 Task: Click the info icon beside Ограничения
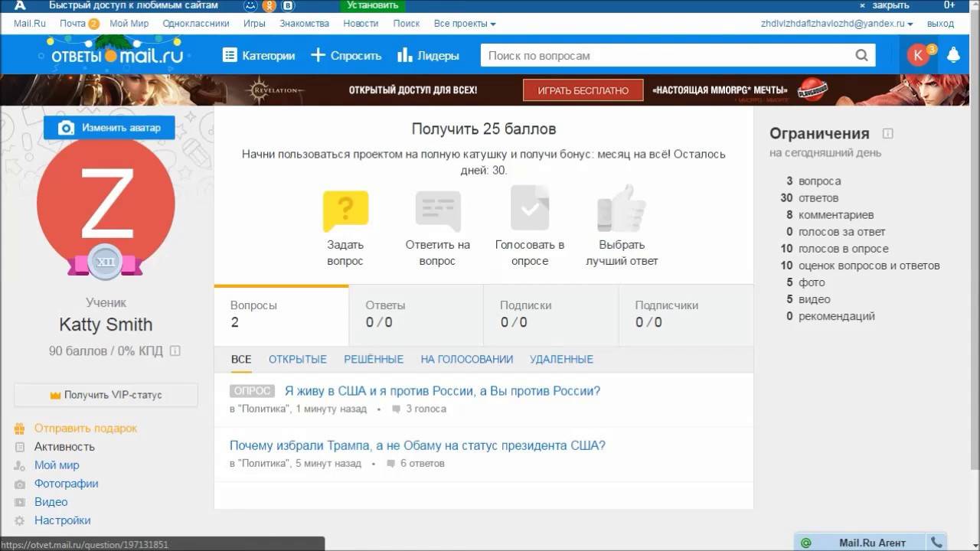[887, 133]
